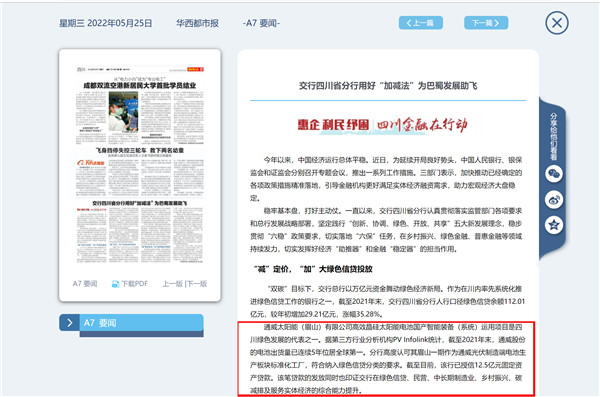Click the 惠企利民纾困 banner image
600x397 pixels.
click(383, 125)
